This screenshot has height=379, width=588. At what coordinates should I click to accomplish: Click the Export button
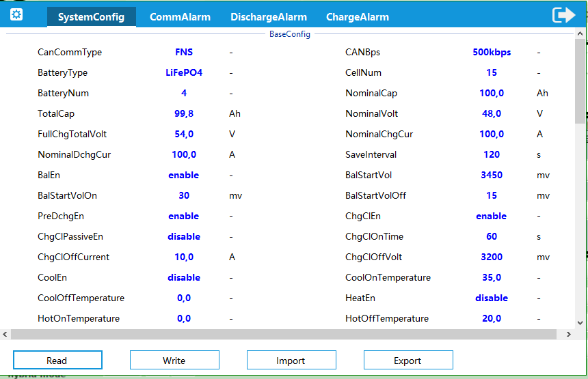coord(408,361)
